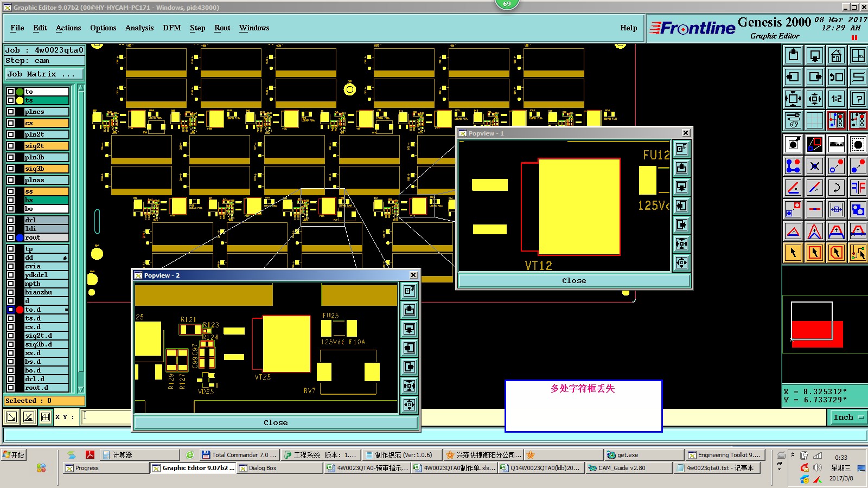Click the Help menu button
Screen dimensions: 868x488
(x=629, y=28)
